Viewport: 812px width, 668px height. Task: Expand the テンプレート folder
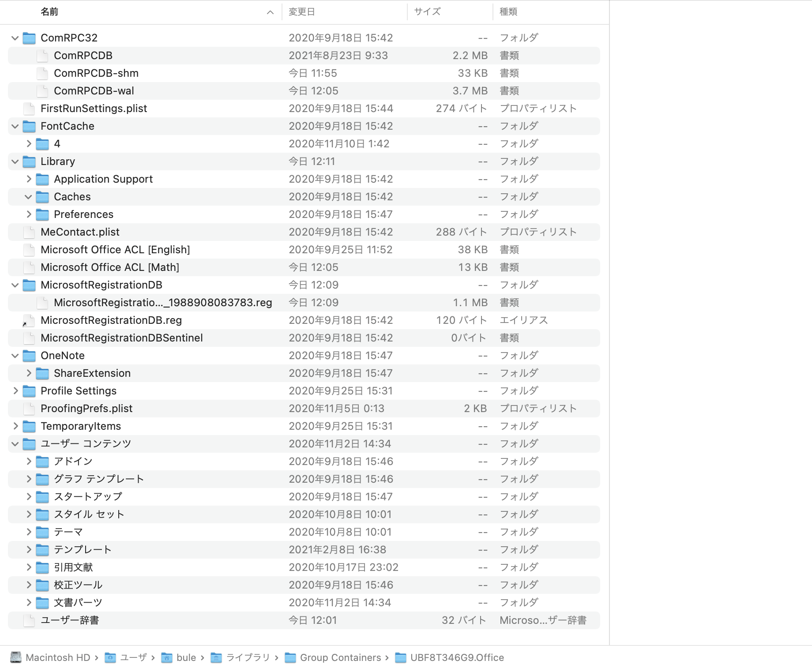coord(28,550)
